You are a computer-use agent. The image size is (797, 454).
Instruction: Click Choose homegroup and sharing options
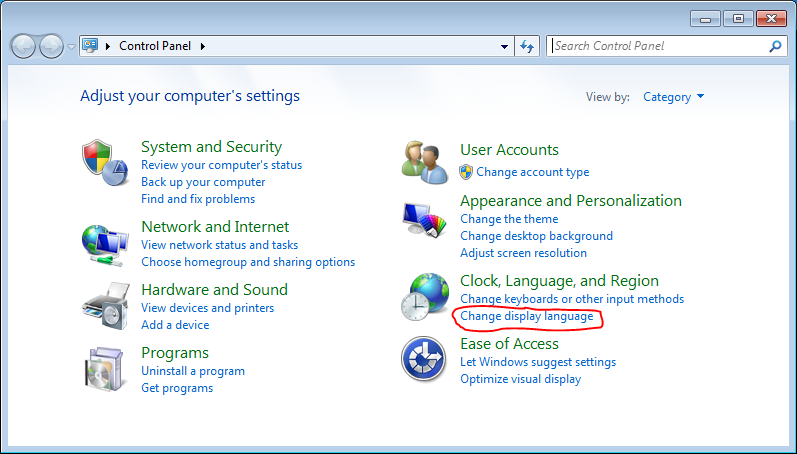248,262
